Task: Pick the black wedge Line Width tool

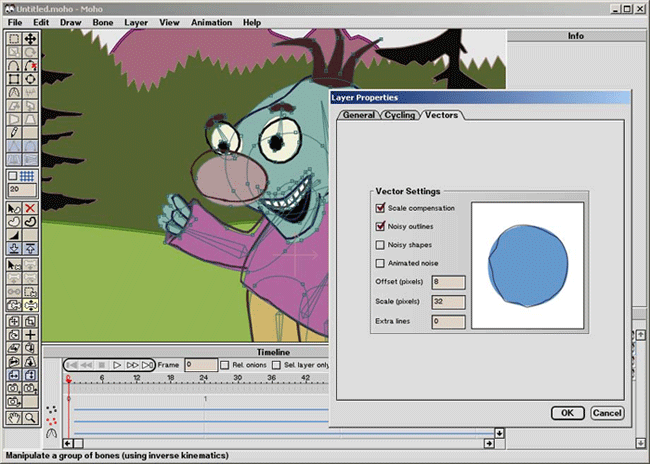Action: [x=14, y=235]
